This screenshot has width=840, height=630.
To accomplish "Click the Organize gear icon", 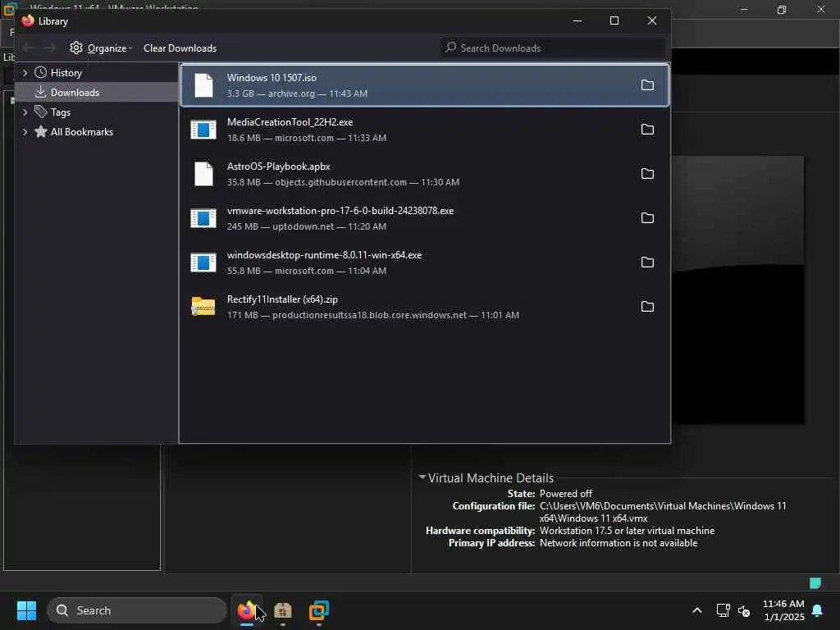I will 76,48.
